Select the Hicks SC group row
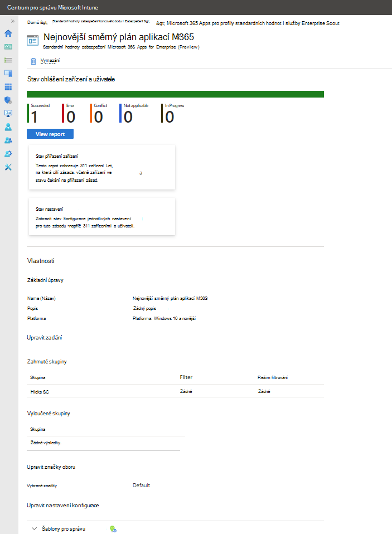 coord(176,391)
